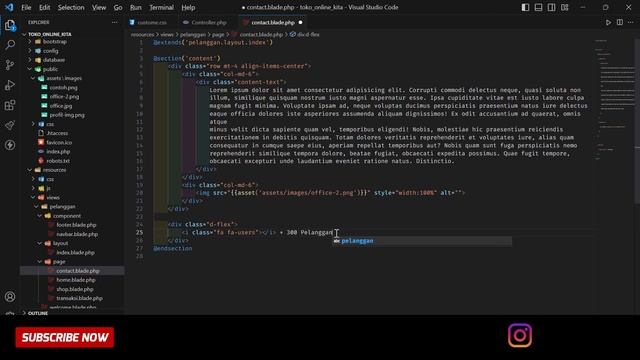Image resolution: width=640 pixels, height=360 pixels.
Task: Open footer.blade.php file
Action: 76,225
